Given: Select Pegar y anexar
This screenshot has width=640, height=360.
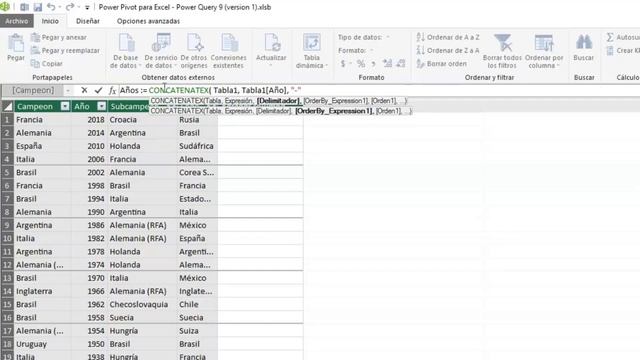Looking at the screenshot, I should click(x=59, y=38).
